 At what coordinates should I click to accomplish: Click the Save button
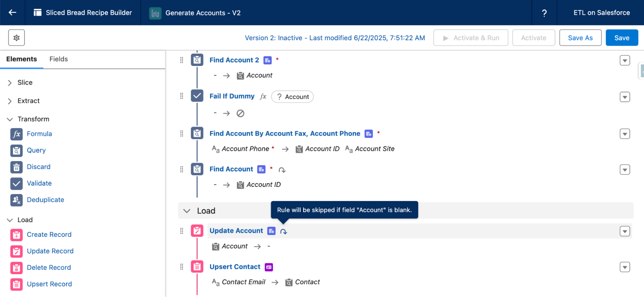621,38
